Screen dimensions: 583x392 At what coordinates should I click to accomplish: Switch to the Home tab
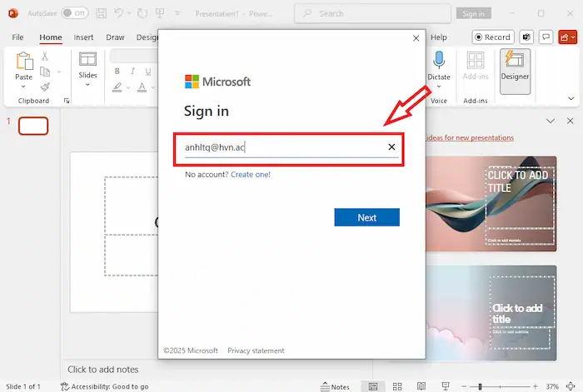click(51, 37)
